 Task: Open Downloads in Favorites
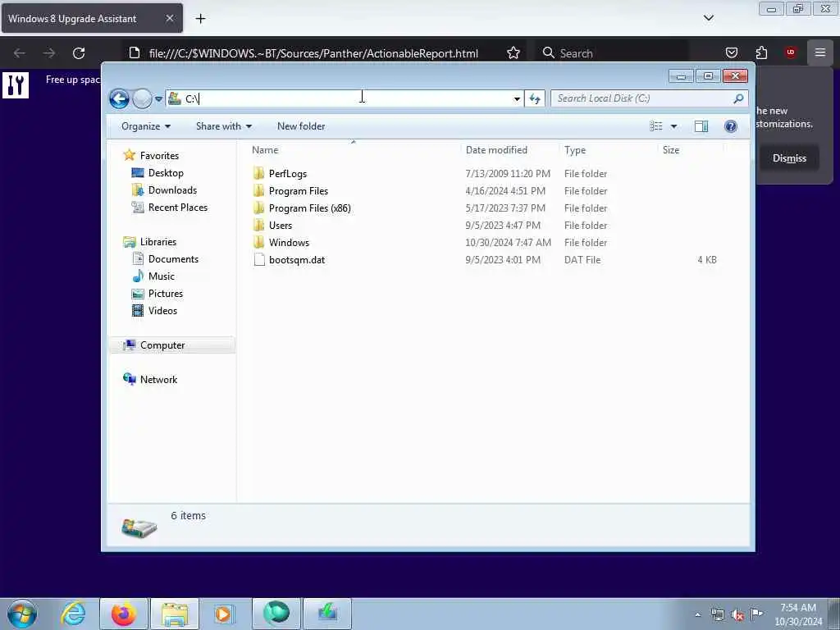click(172, 190)
